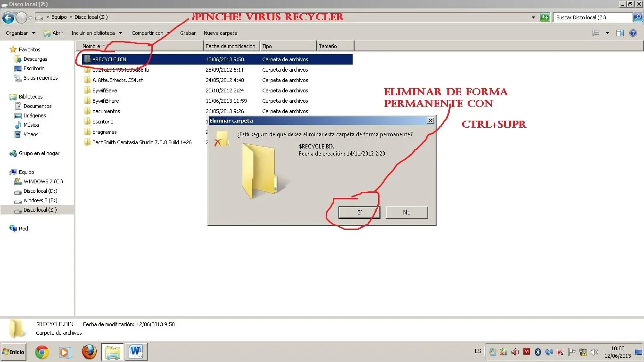644x362 pixels.
Task: Toggle the preview pane icon
Action: [620, 33]
